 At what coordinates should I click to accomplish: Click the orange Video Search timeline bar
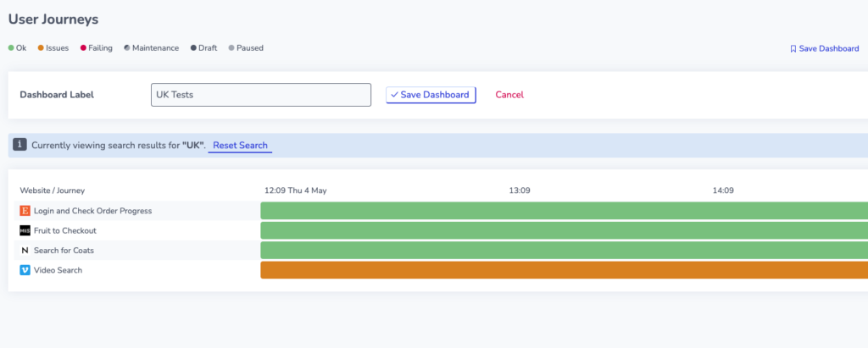tap(564, 271)
